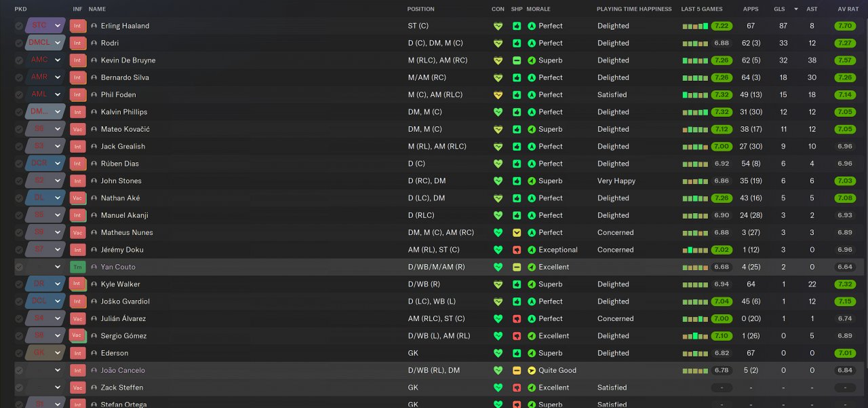Click Yan Couto's sharpness icon
The height and width of the screenshot is (408, 868).
pos(517,267)
